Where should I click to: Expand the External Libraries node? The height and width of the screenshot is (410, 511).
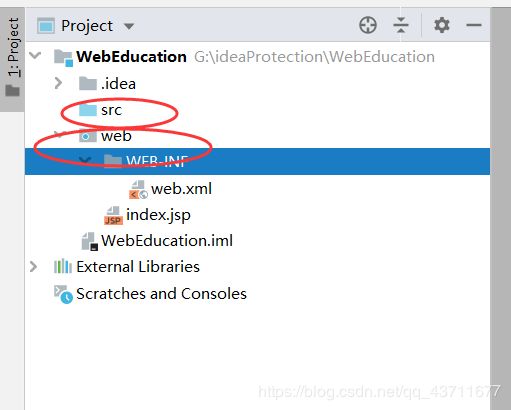tap(33, 267)
